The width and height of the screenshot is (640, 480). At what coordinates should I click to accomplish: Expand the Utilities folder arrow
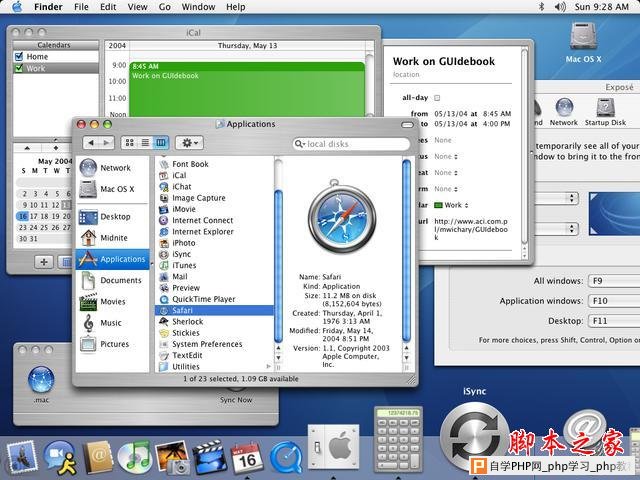268,366
